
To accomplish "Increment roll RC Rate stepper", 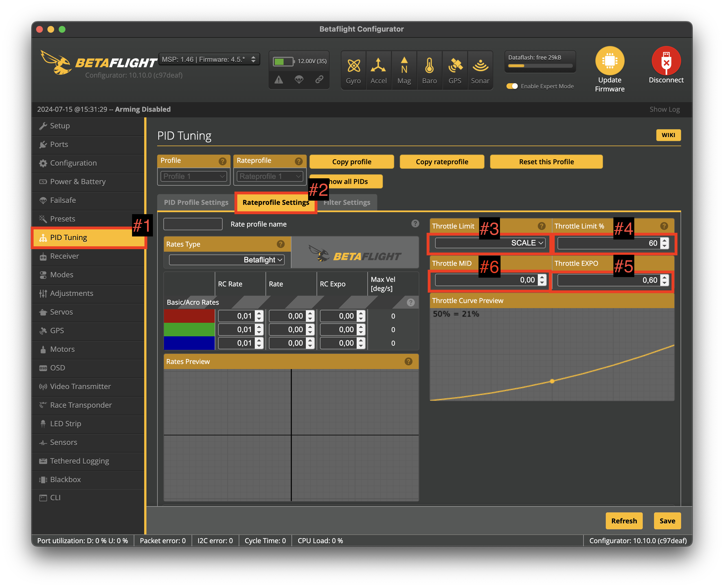I will [x=259, y=313].
